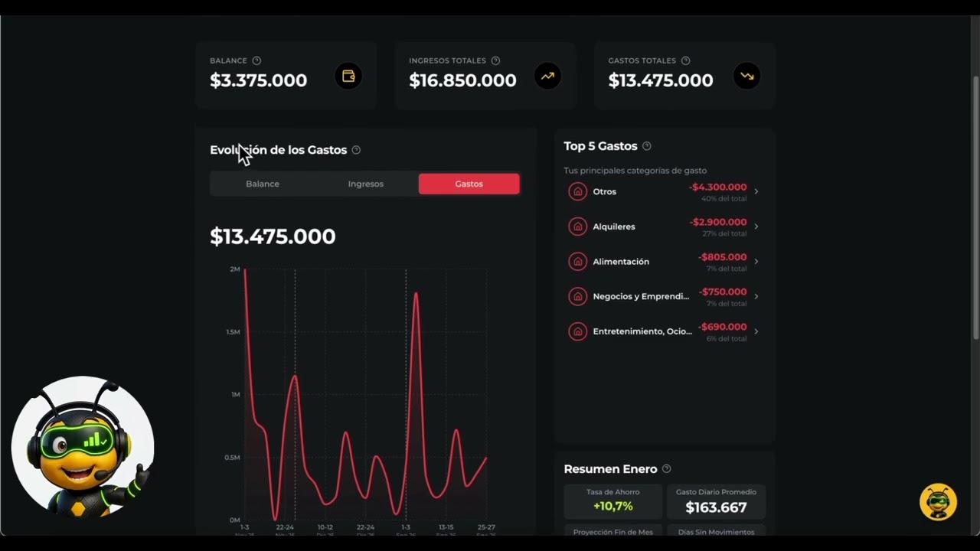Click the Alimentación category label
Viewport: 980px width, 551px height.
[x=621, y=262]
